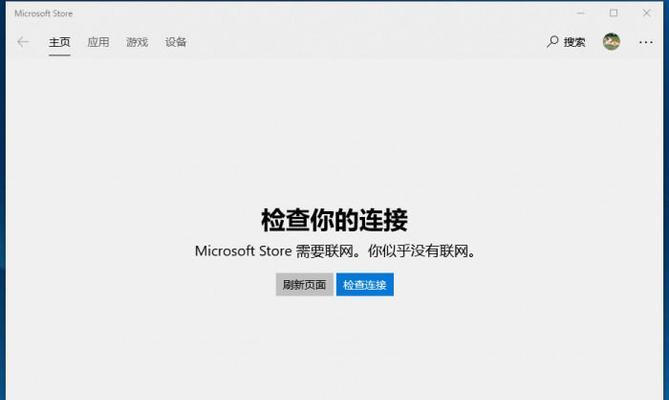This screenshot has height=400, width=669.
Task: Click the 检查连接 button
Action: [365, 284]
